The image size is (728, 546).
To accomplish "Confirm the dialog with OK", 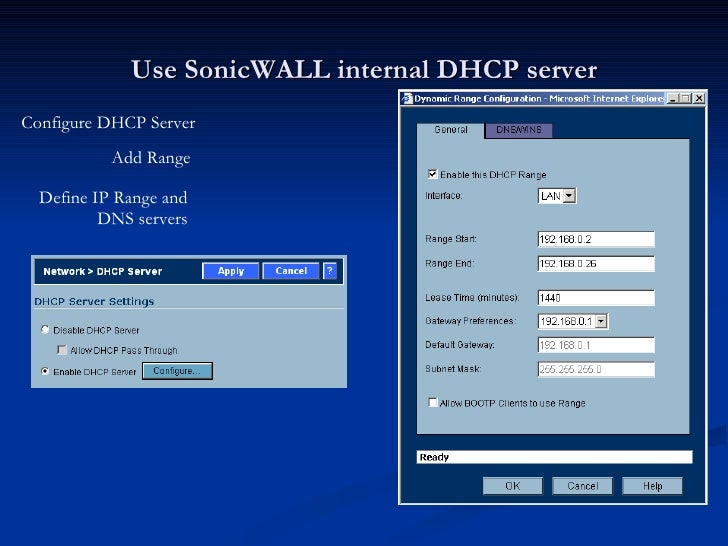I will (513, 486).
